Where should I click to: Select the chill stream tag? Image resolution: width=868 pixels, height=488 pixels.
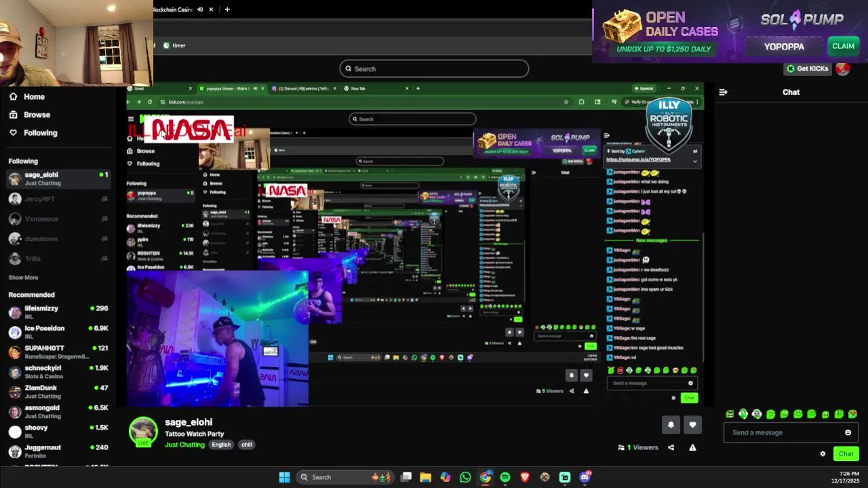[x=246, y=445]
